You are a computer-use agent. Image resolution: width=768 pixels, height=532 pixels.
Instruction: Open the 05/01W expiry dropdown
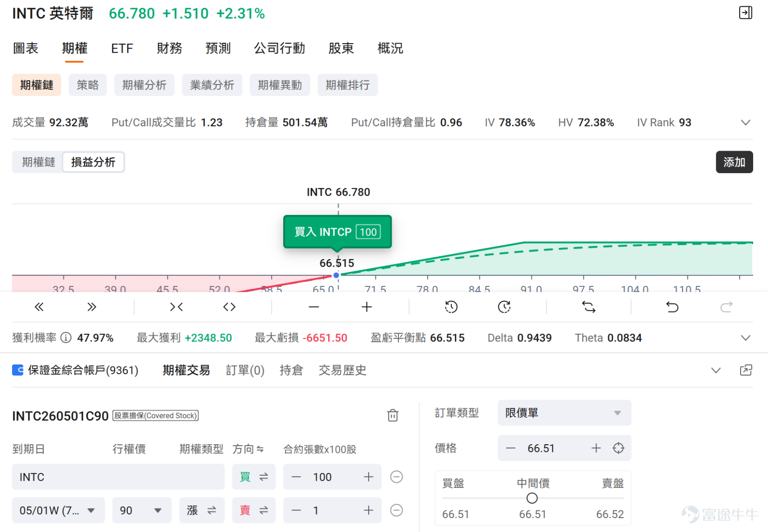(x=58, y=510)
